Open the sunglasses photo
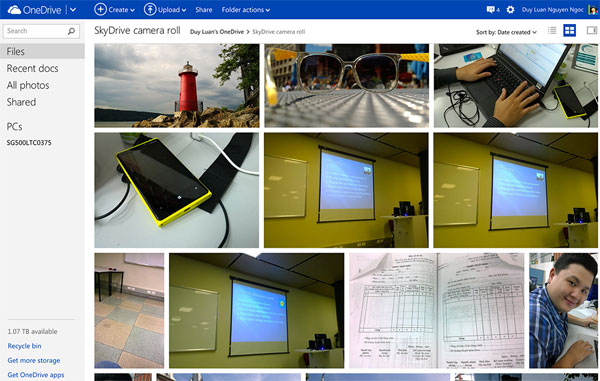600x381 pixels. tap(347, 85)
